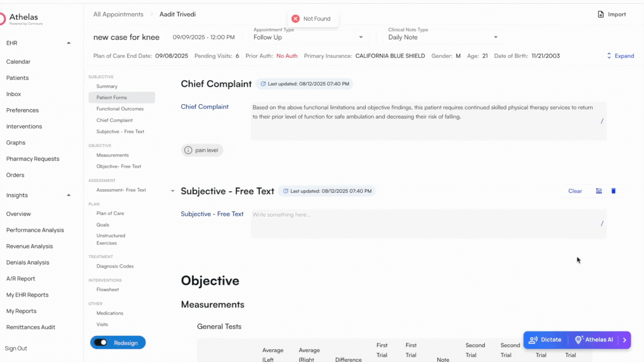Click the Import document icon
The width and height of the screenshot is (644, 362).
point(601,14)
